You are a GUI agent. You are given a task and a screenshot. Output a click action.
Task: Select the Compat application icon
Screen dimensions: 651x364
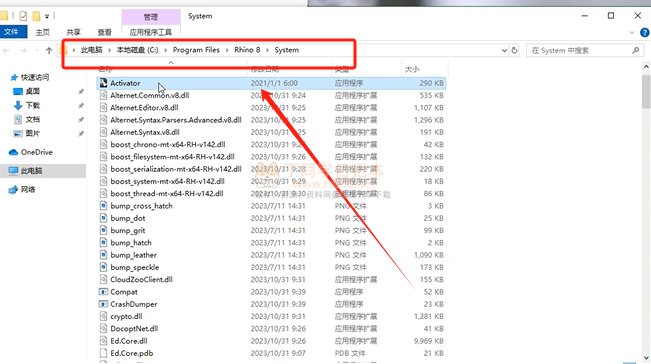[x=103, y=292]
